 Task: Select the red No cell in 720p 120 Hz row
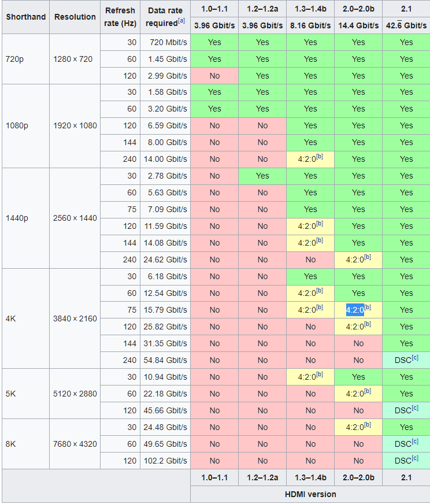point(214,76)
